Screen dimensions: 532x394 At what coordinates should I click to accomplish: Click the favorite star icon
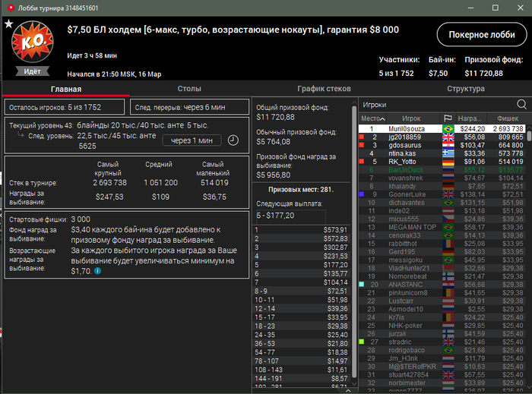(x=8, y=24)
